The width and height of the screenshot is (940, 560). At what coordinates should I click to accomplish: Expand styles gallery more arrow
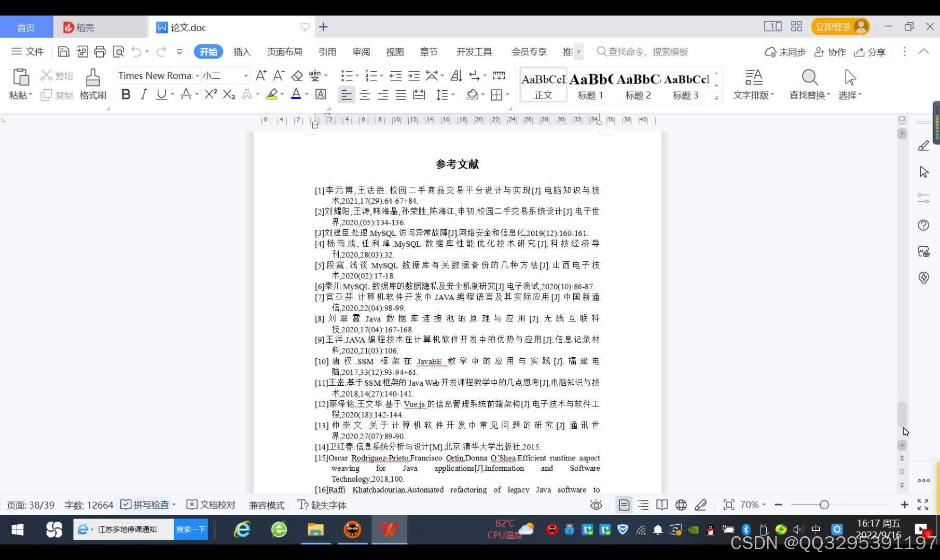tap(716, 97)
